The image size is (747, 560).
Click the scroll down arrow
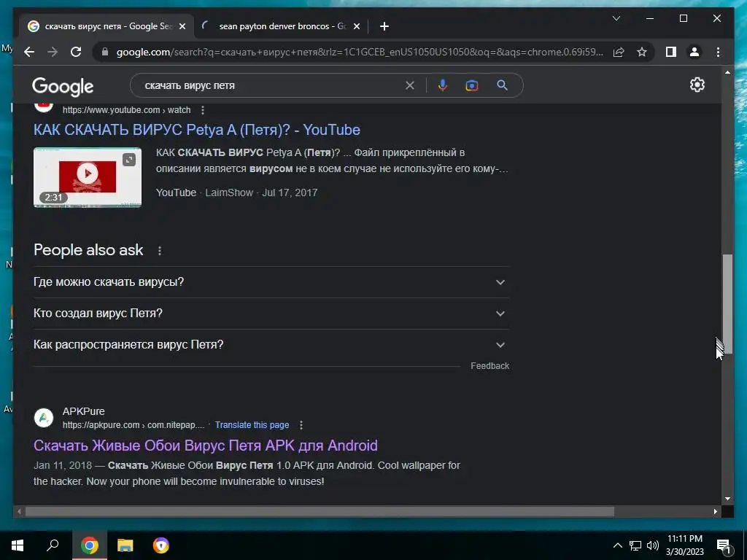click(x=727, y=499)
